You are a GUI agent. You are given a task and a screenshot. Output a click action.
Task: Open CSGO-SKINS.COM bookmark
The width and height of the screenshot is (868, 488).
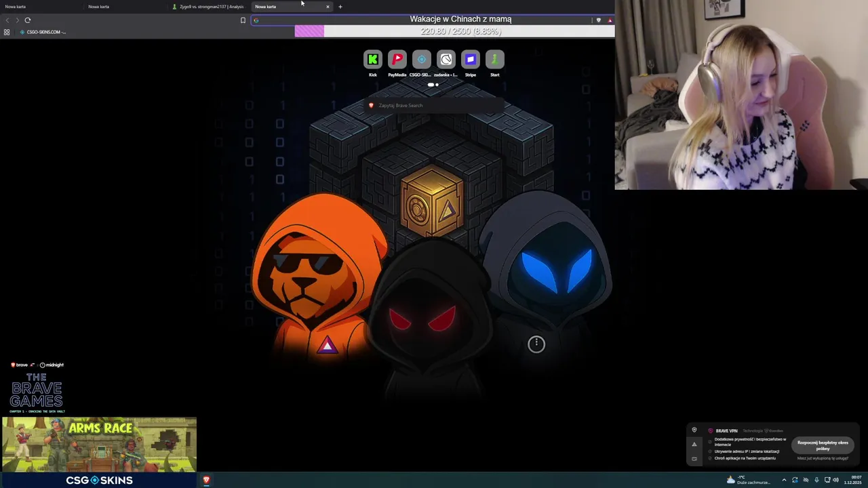43,32
